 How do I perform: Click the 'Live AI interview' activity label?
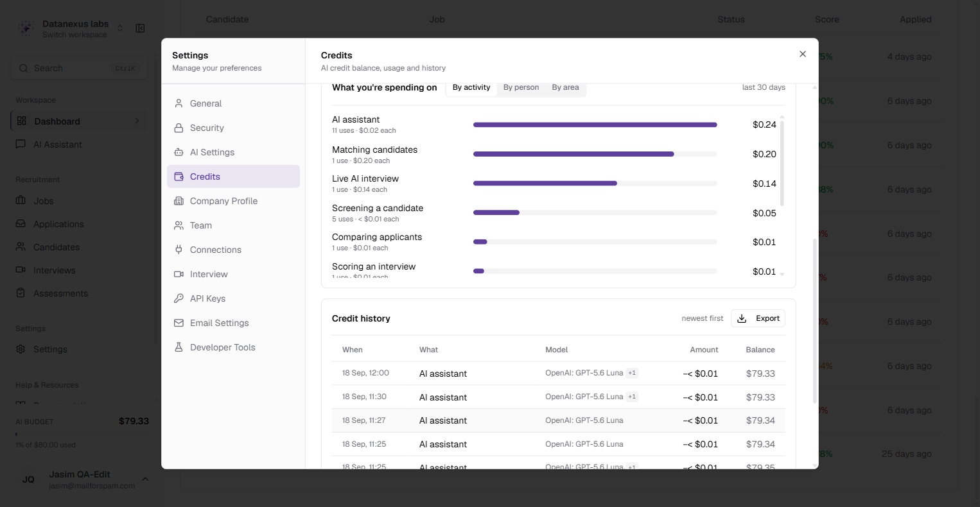(x=365, y=178)
